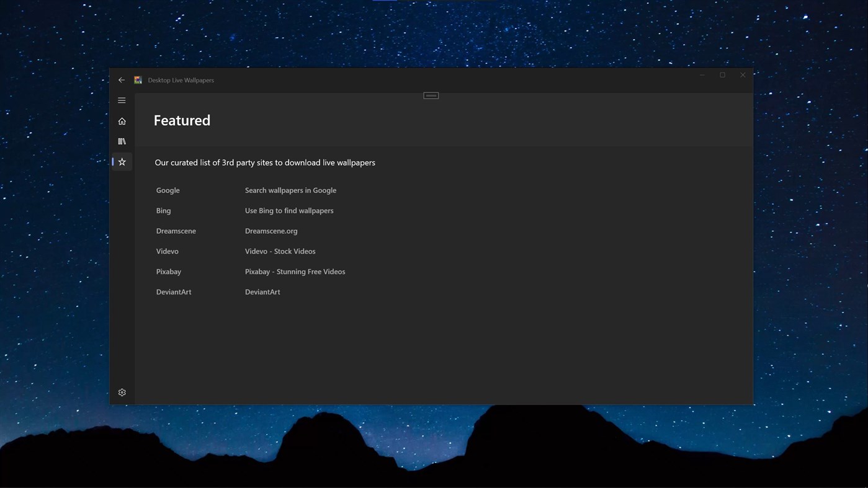Open the DeviantArt site name entry

coord(174,292)
